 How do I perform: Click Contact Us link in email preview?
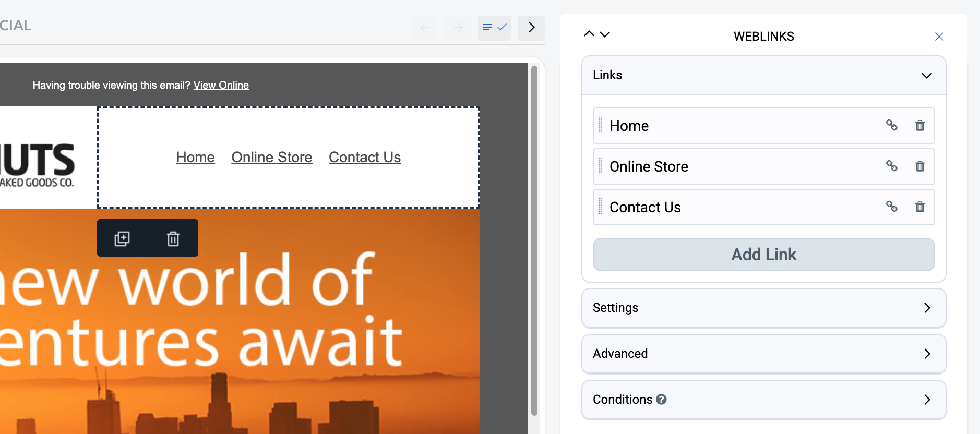click(365, 157)
